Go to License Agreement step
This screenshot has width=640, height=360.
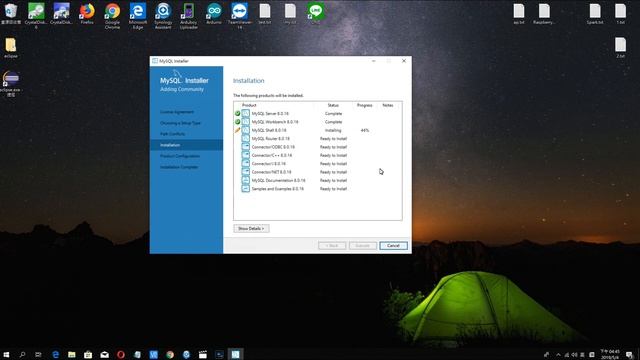(x=177, y=112)
